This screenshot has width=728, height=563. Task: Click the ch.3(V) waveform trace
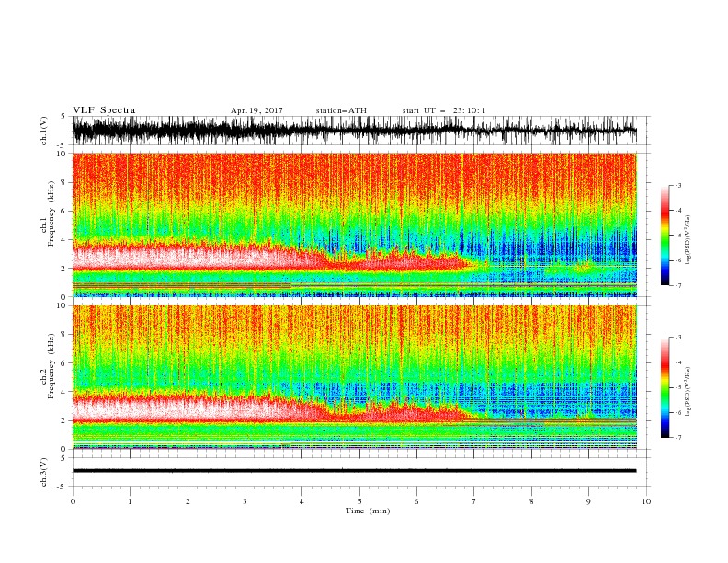tap(354, 471)
